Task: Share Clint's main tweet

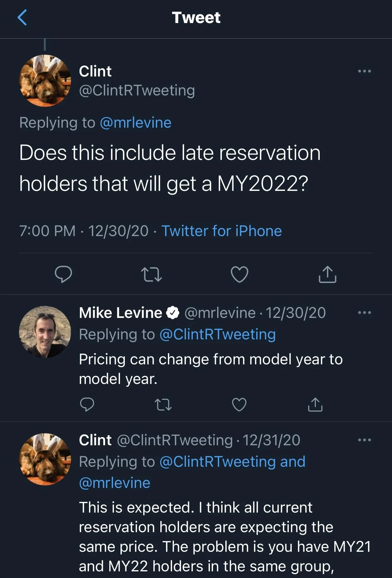Action: pos(327,274)
